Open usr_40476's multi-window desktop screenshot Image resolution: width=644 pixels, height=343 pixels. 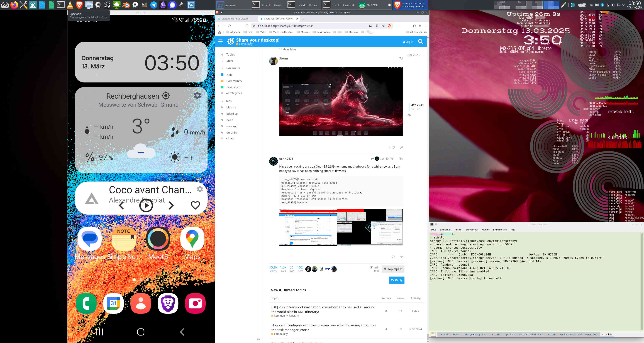(341, 227)
